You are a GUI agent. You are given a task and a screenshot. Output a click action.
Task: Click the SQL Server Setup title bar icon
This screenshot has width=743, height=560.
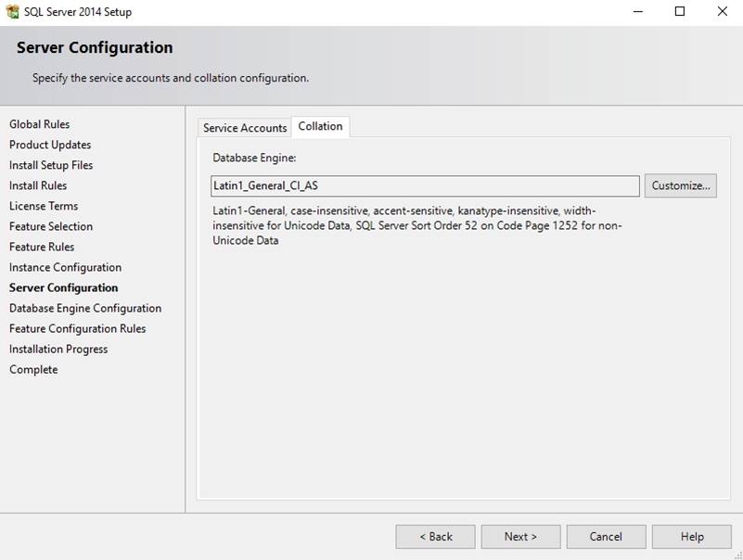tap(12, 11)
